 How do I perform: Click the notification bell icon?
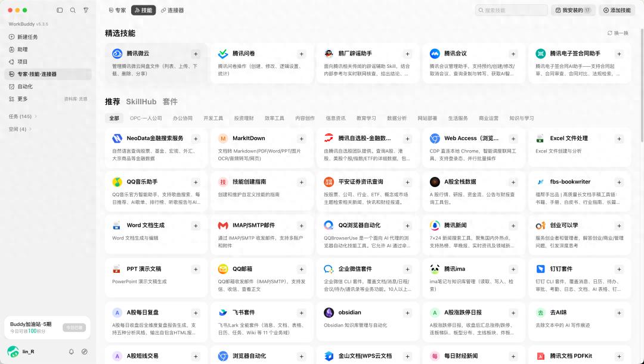click(72, 351)
